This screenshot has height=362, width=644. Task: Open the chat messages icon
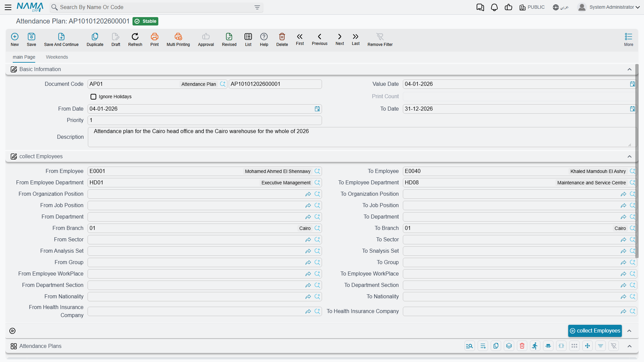click(480, 7)
